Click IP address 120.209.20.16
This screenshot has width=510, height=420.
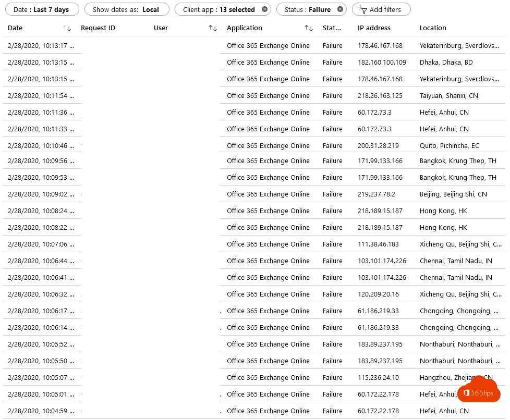tap(378, 294)
